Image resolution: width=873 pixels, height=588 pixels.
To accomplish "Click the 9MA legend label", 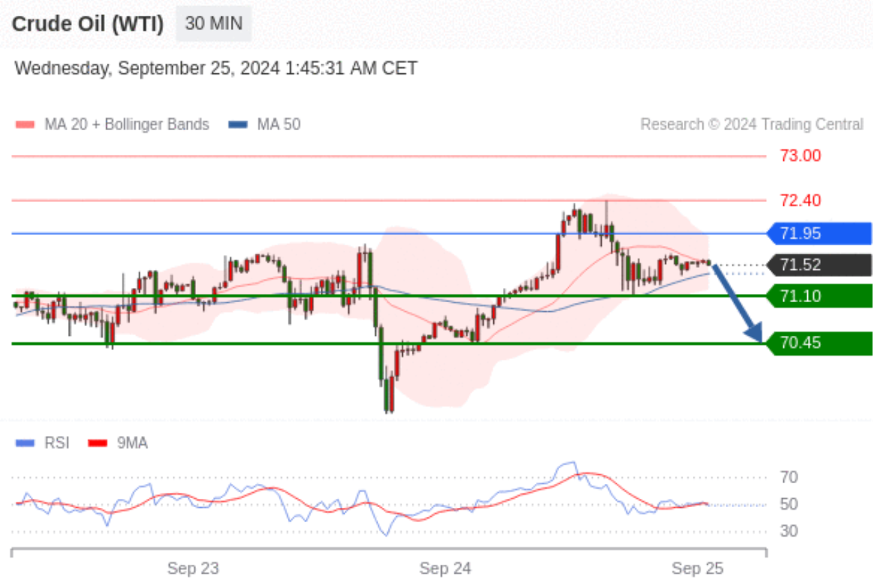I will [x=132, y=443].
